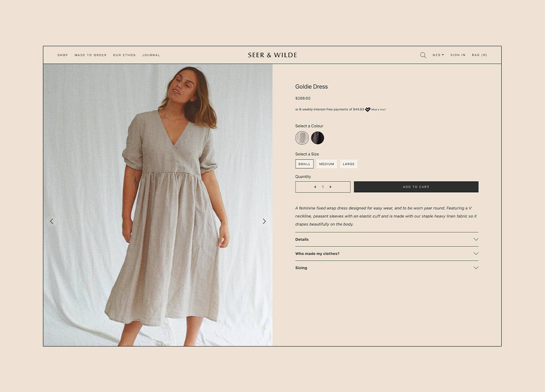Open the NZD currency dropdown

point(438,55)
